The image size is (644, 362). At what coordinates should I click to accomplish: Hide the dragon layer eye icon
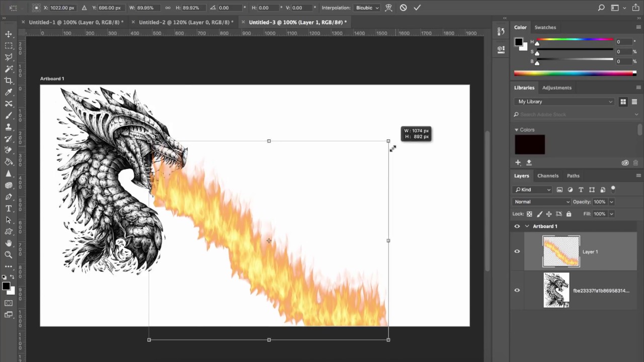517,290
